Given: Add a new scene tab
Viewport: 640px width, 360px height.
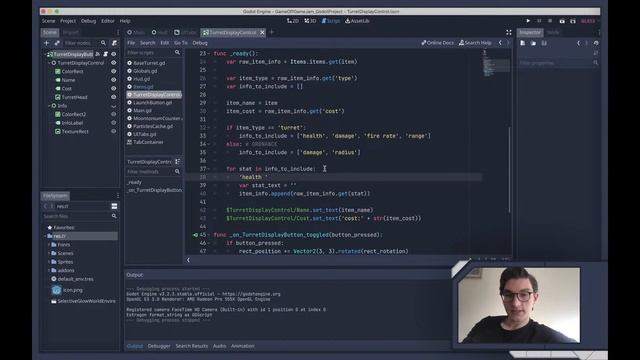Looking at the screenshot, I should point(272,32).
